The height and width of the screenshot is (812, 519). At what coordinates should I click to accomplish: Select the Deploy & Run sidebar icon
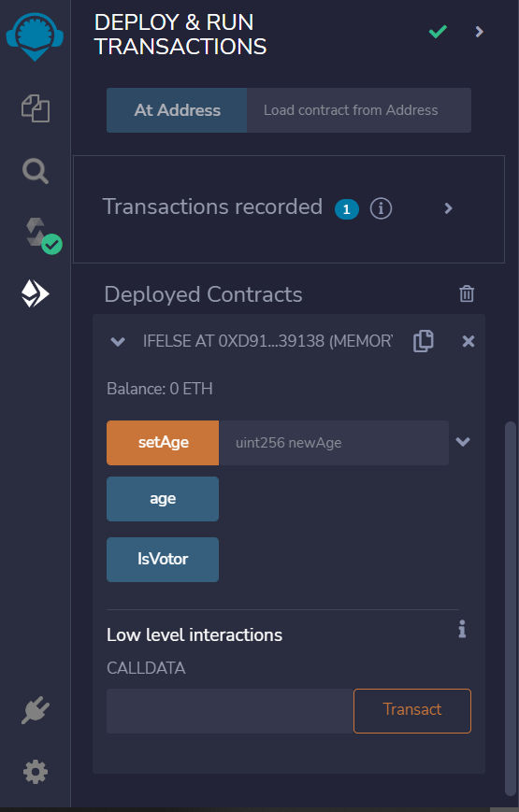click(35, 293)
